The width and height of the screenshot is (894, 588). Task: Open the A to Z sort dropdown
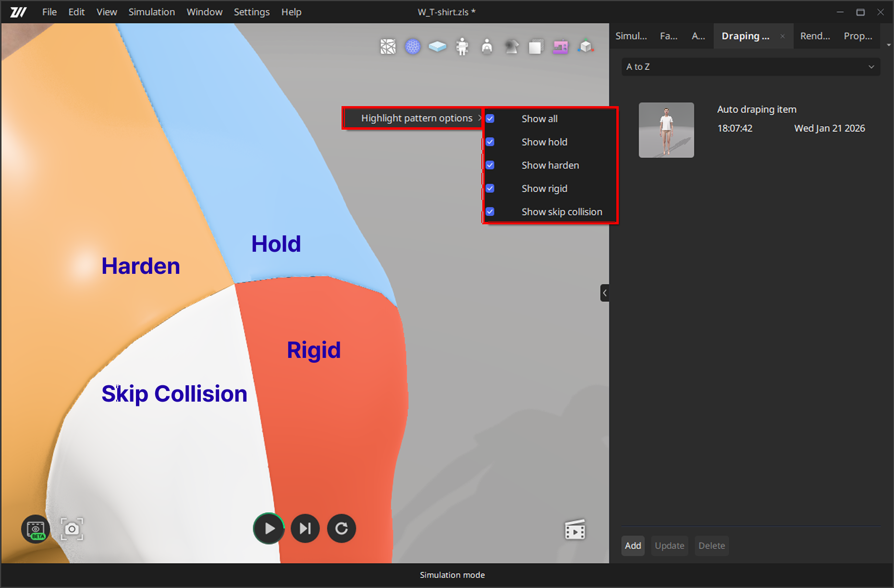[x=750, y=67]
